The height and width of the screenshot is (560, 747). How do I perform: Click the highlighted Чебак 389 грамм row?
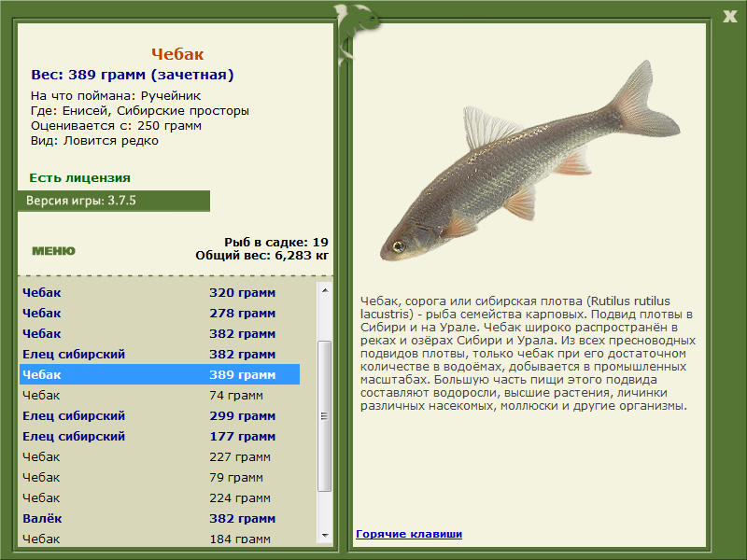tap(160, 374)
